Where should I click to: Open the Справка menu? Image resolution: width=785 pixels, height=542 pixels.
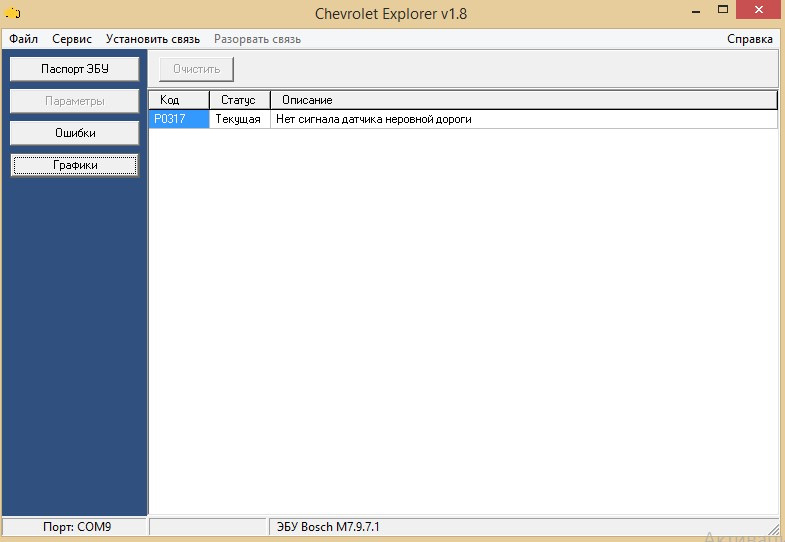749,39
